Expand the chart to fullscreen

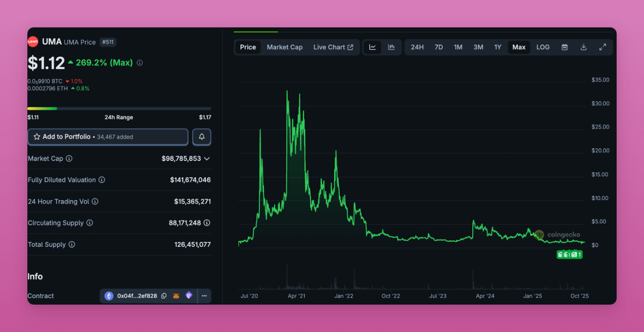coord(603,47)
